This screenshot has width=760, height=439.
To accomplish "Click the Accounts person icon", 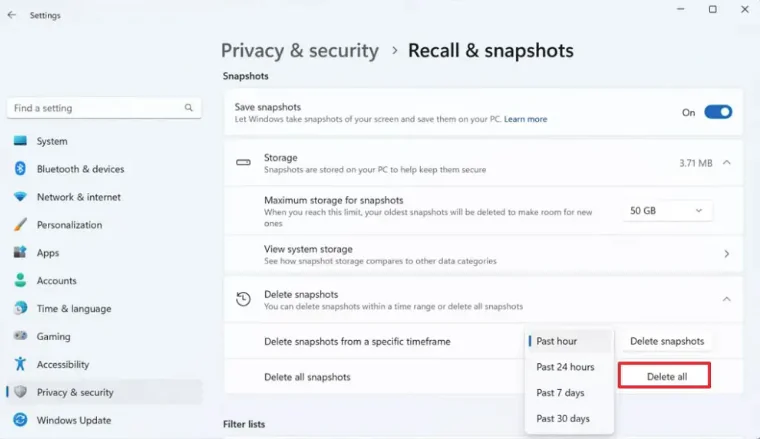I will (20, 281).
